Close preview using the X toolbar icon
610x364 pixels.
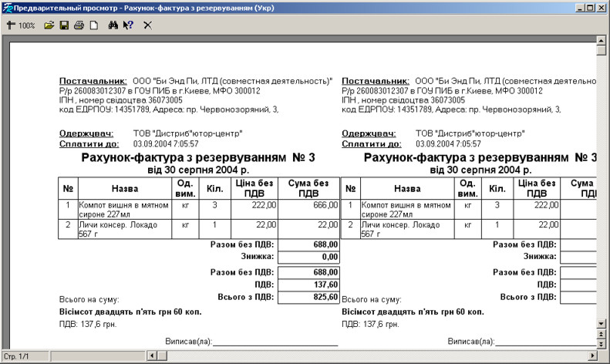click(147, 25)
